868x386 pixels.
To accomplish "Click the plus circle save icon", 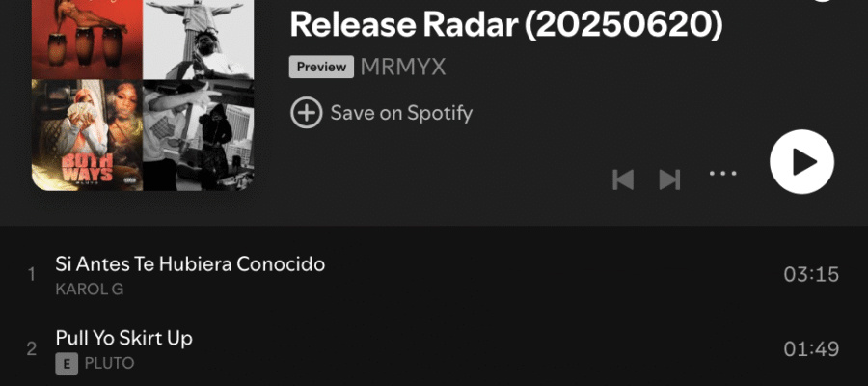I will [306, 113].
